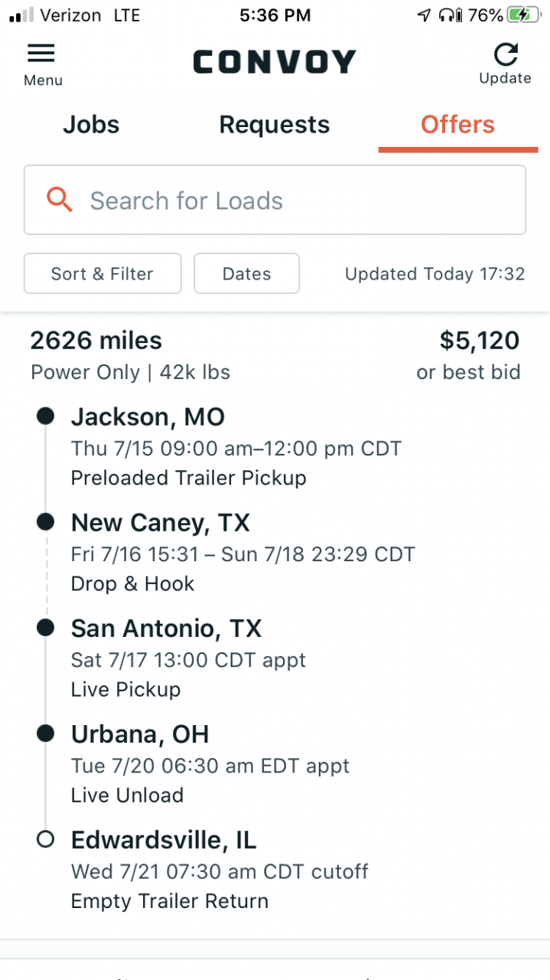
Task: Tap the $5,120 offer price
Action: [480, 341]
